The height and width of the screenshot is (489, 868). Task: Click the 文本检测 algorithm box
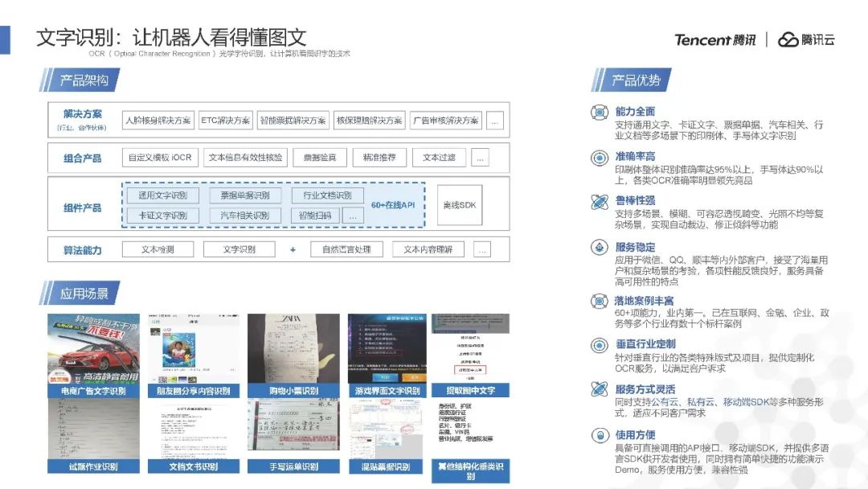click(x=158, y=250)
